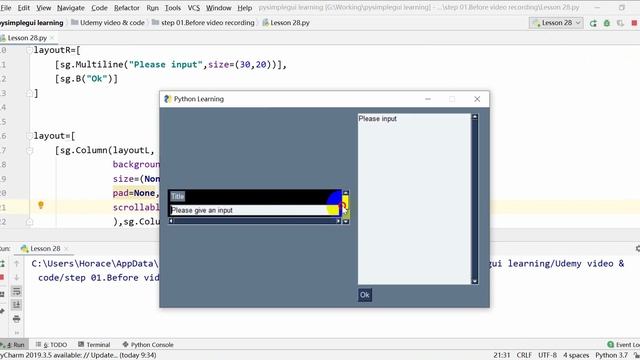Viewport: 640px width, 360px height.
Task: Open the Edit menu
Action: click(23, 8)
